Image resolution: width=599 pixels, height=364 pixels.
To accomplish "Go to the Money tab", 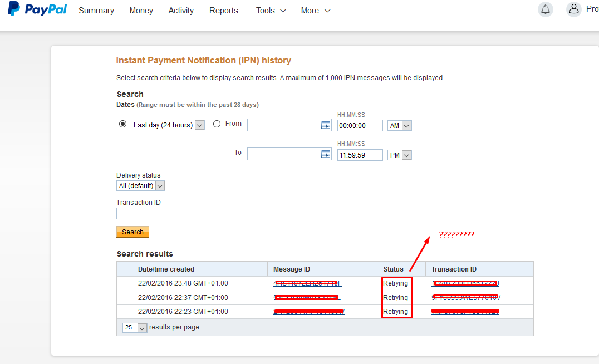I will [141, 11].
